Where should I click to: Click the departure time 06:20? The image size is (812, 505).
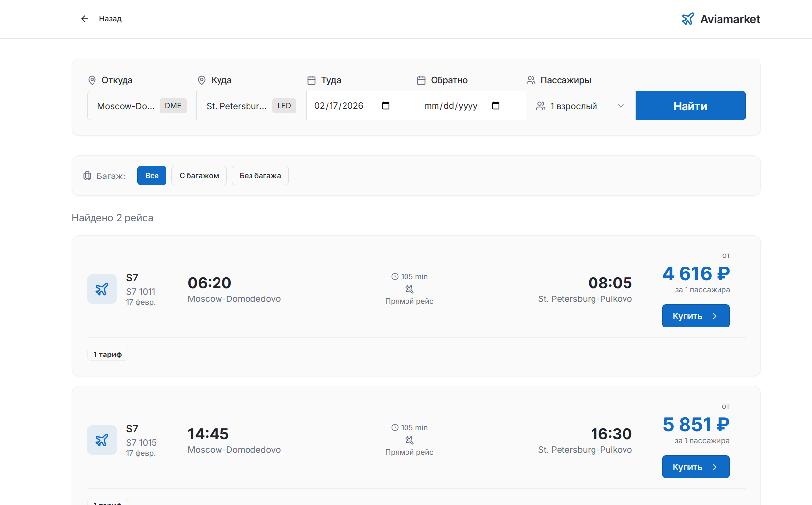pos(210,283)
